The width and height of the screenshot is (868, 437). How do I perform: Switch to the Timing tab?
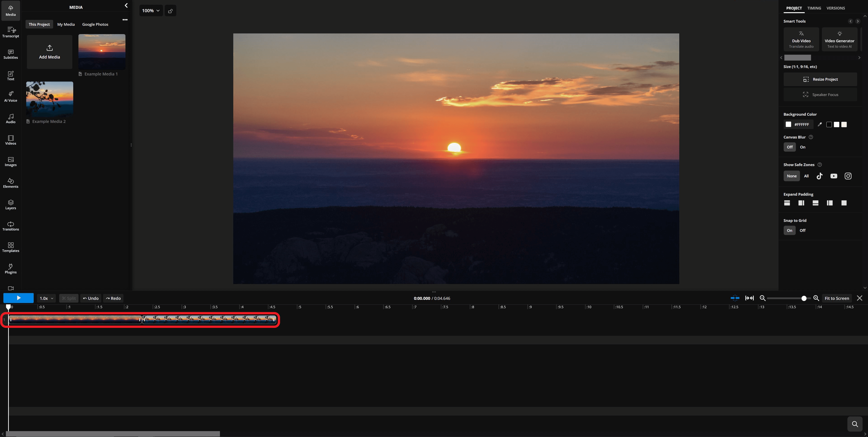click(814, 8)
